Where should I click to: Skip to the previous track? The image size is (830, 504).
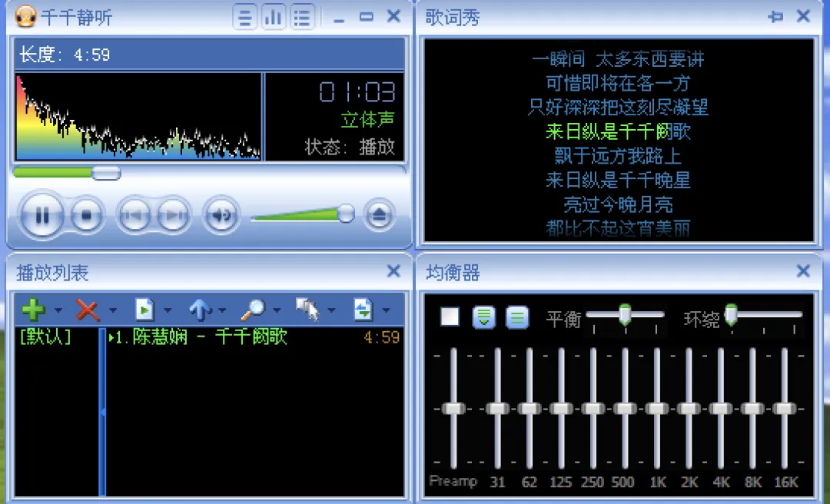pyautogui.click(x=134, y=215)
